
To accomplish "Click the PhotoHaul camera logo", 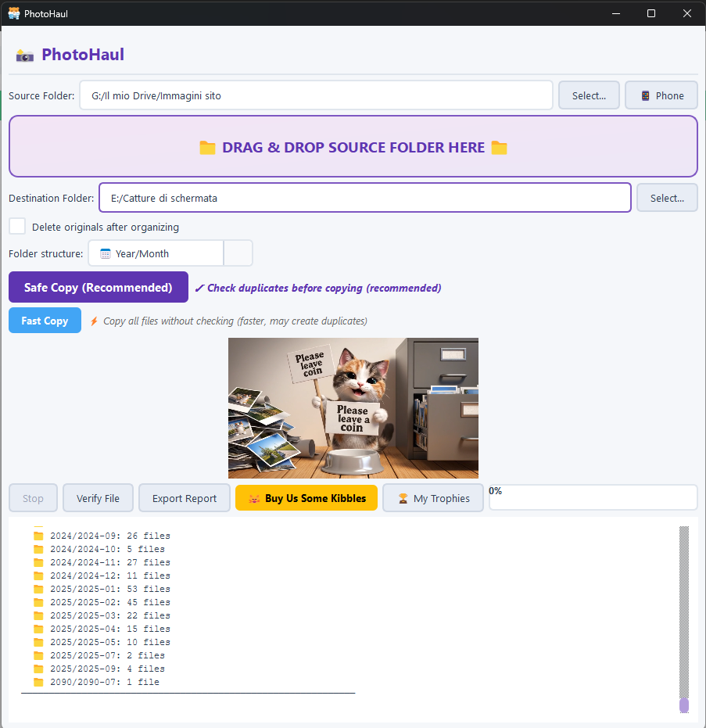I will pyautogui.click(x=24, y=55).
